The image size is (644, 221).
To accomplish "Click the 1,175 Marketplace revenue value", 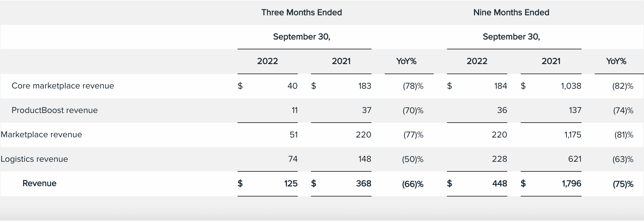I will (573, 135).
